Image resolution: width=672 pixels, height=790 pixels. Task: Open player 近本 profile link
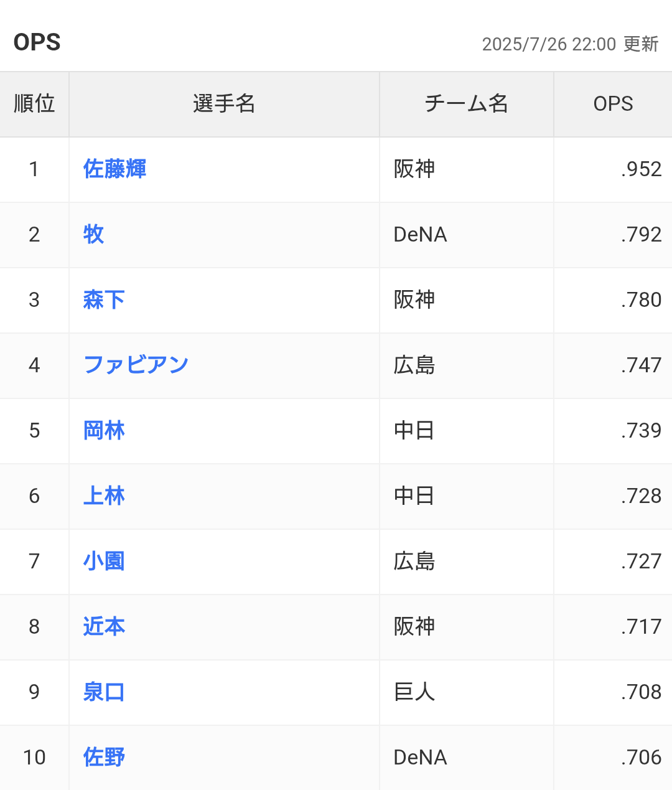104,627
